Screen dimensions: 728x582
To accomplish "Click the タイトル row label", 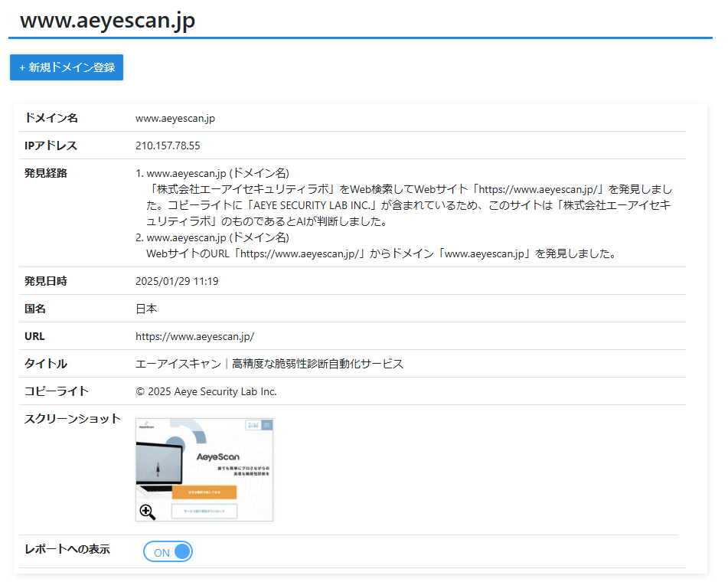I will click(45, 364).
